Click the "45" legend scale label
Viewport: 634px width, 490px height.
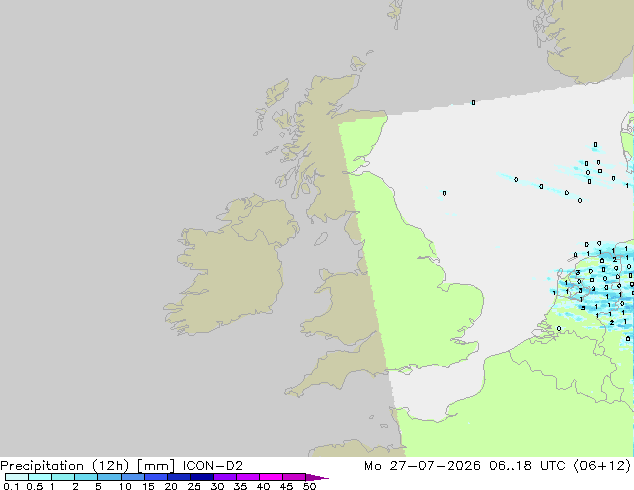coord(286,486)
